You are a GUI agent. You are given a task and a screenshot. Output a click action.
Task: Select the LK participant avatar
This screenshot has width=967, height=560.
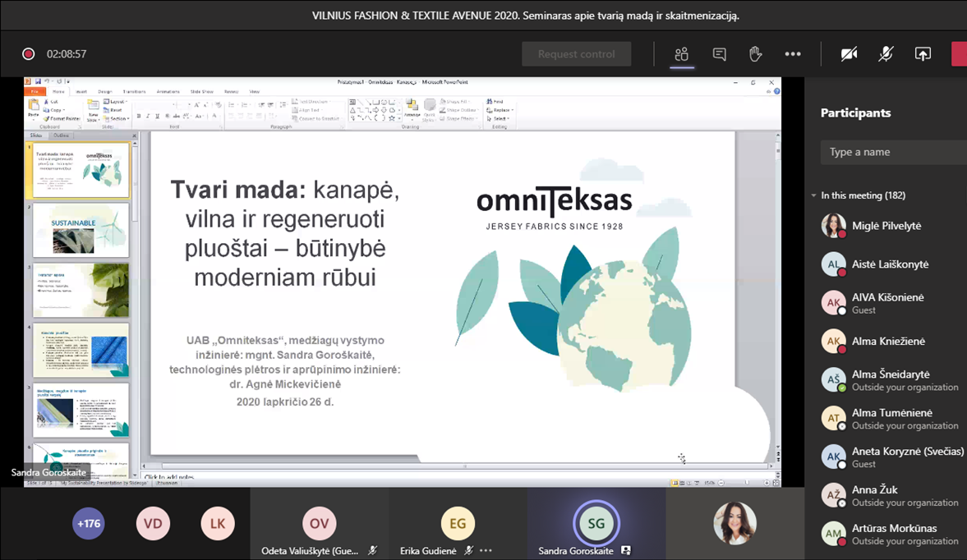218,524
